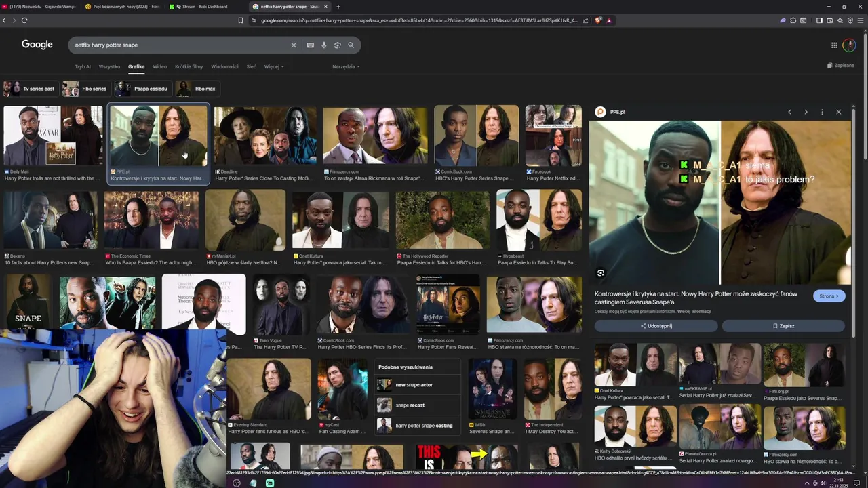This screenshot has width=868, height=488.
Task: Open the browser hamburger menu
Action: click(x=861, y=20)
